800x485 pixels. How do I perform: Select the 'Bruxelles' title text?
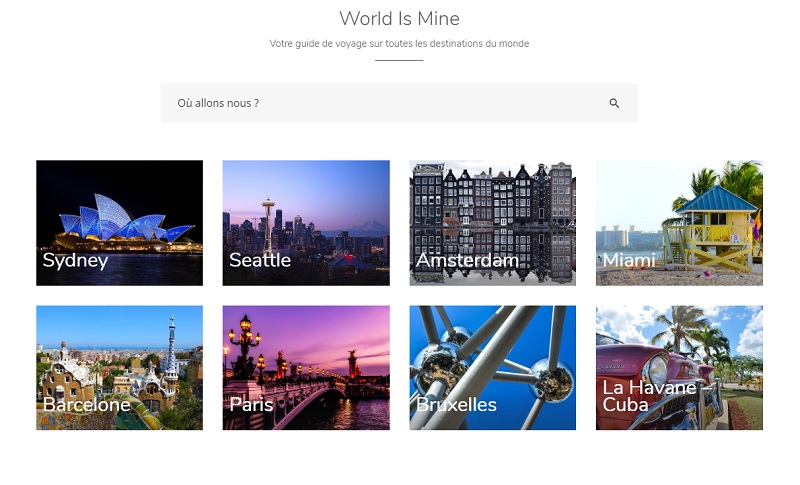(x=456, y=405)
